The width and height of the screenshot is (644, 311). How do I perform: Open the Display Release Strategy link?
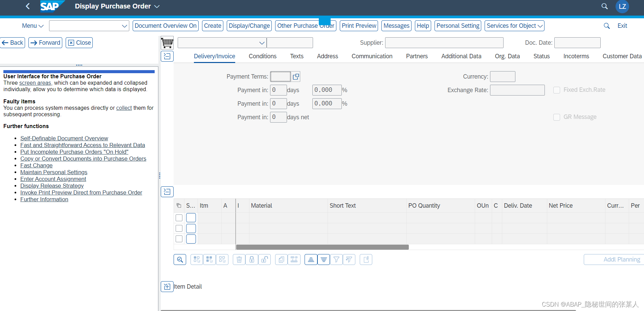[52, 186]
